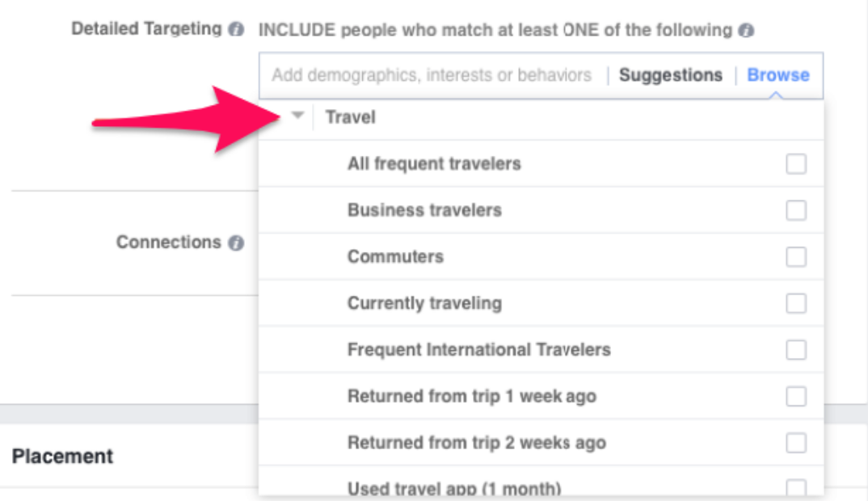Click the Travel category label
868x501 pixels.
click(351, 117)
